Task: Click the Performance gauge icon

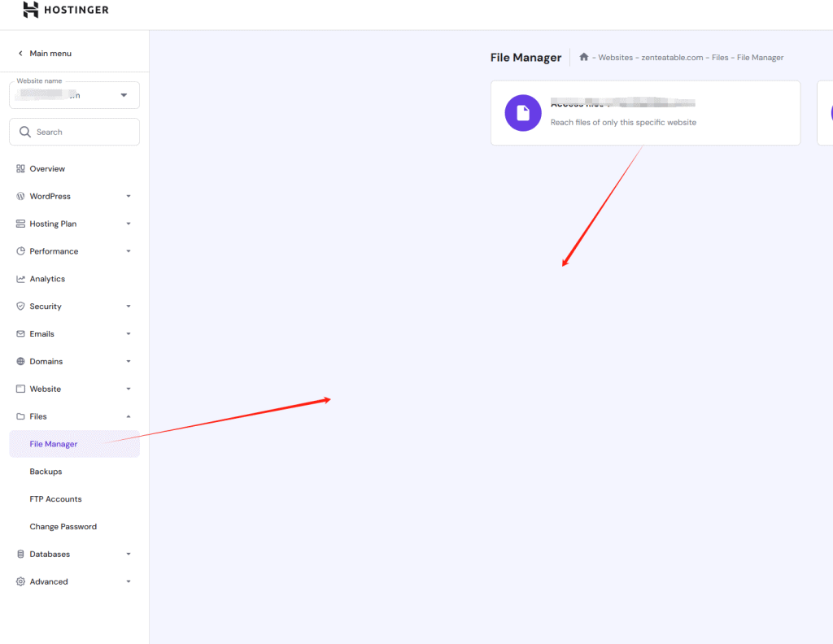Action: pyautogui.click(x=20, y=251)
